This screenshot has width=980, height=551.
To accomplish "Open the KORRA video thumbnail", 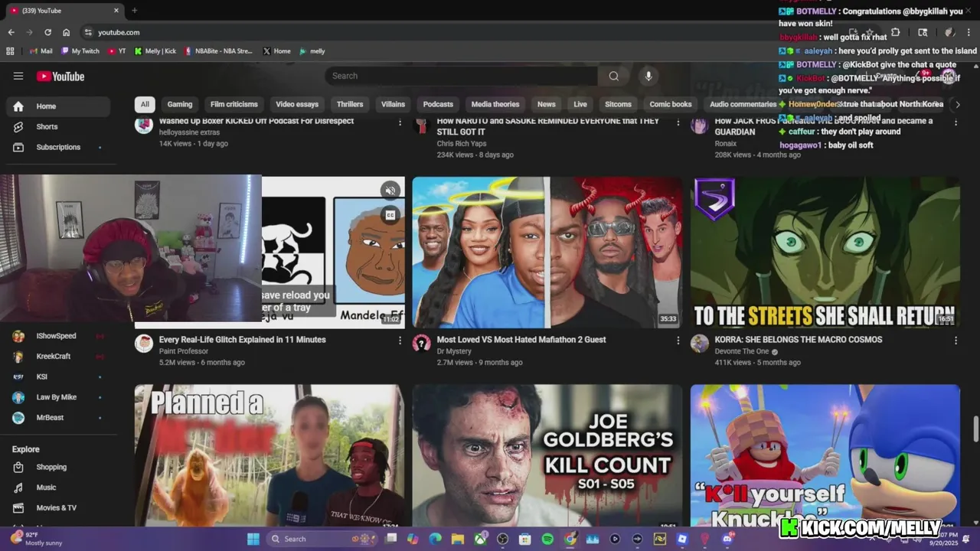I will click(825, 253).
